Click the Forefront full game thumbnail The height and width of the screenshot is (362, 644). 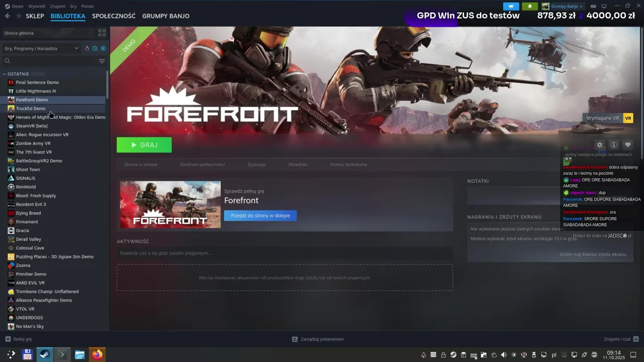coord(170,204)
